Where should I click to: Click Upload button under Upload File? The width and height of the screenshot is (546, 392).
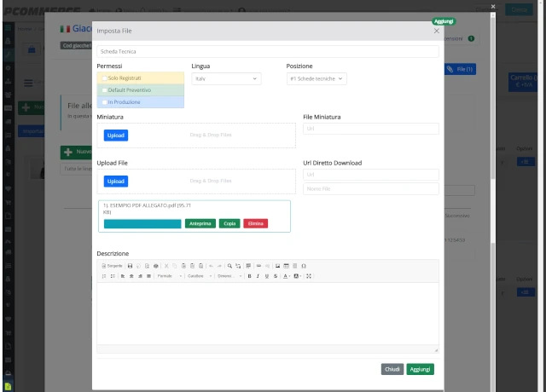pos(116,182)
